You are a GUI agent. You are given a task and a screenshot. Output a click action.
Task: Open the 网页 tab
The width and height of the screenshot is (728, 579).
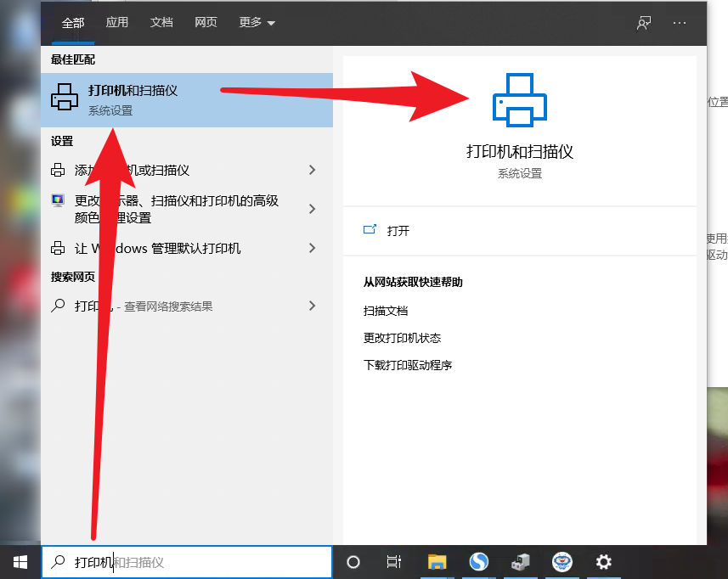click(206, 22)
